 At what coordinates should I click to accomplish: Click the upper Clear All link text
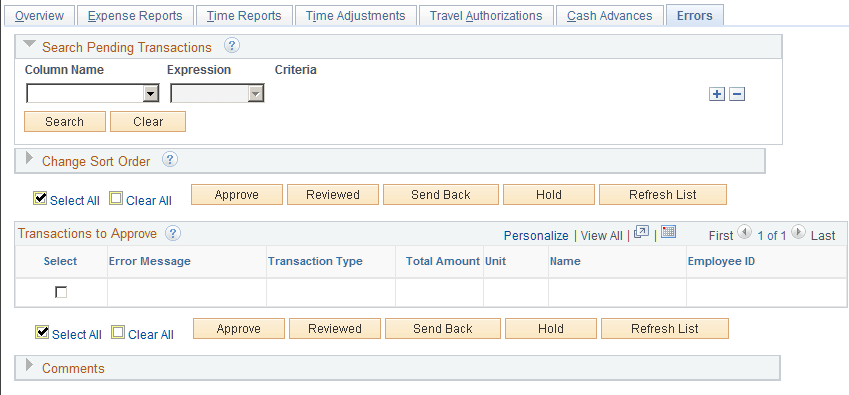click(x=149, y=201)
